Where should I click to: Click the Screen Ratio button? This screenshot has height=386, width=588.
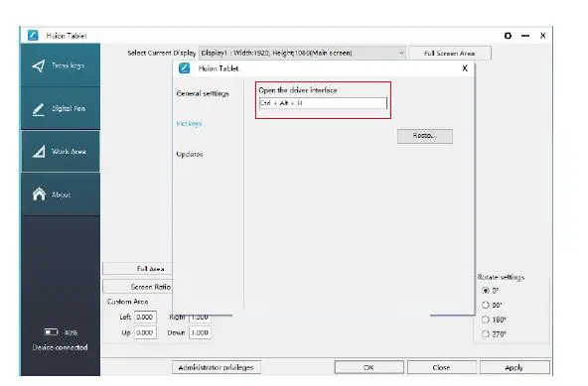click(138, 287)
